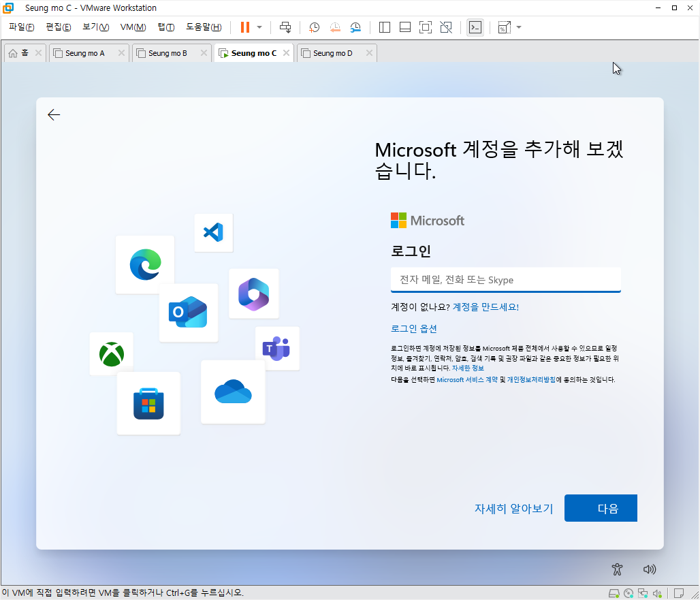
Task: Close the Seung mo C tab
Action: pyautogui.click(x=286, y=52)
